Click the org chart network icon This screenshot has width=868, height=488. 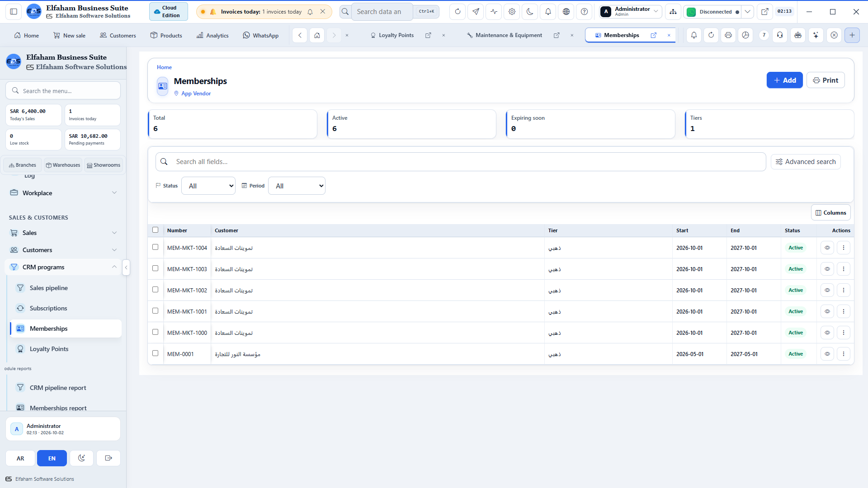click(x=673, y=12)
